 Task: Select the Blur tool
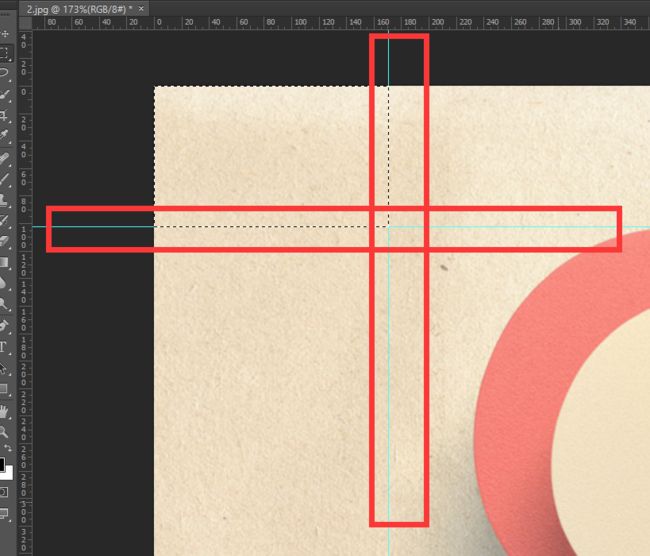coord(5,283)
